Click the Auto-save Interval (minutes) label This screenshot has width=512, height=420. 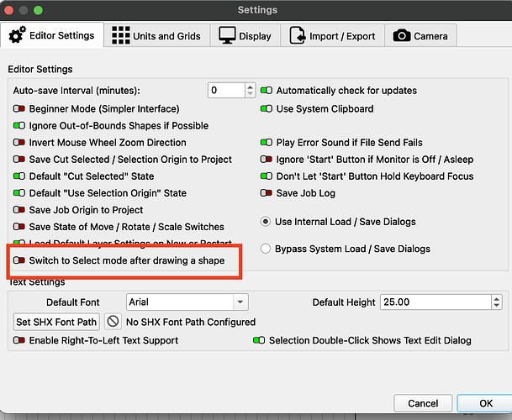point(77,91)
